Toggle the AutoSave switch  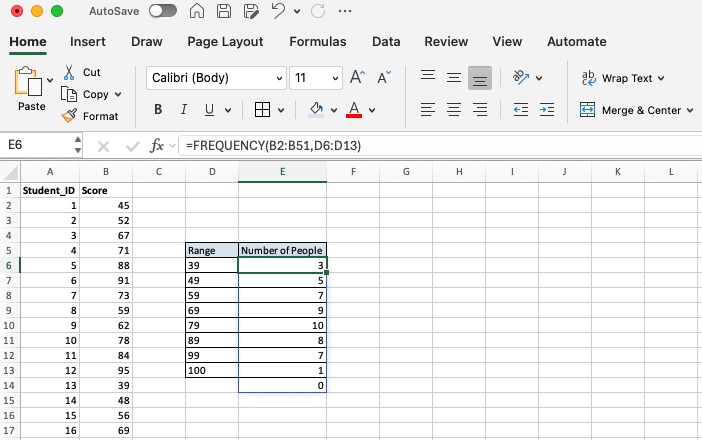pos(162,12)
